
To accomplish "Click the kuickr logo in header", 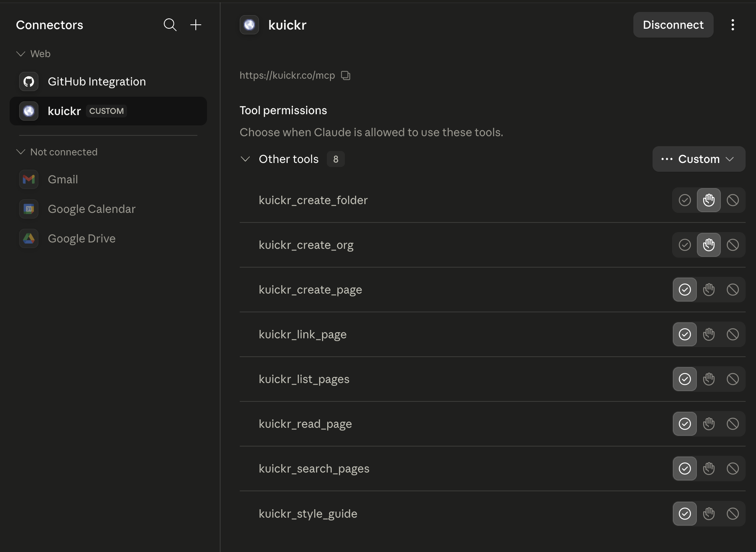I will [249, 25].
